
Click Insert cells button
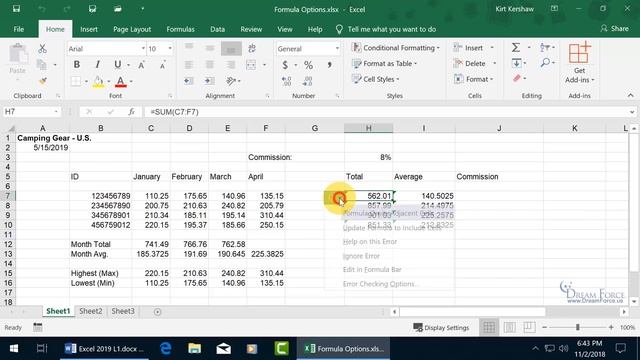[x=468, y=48]
